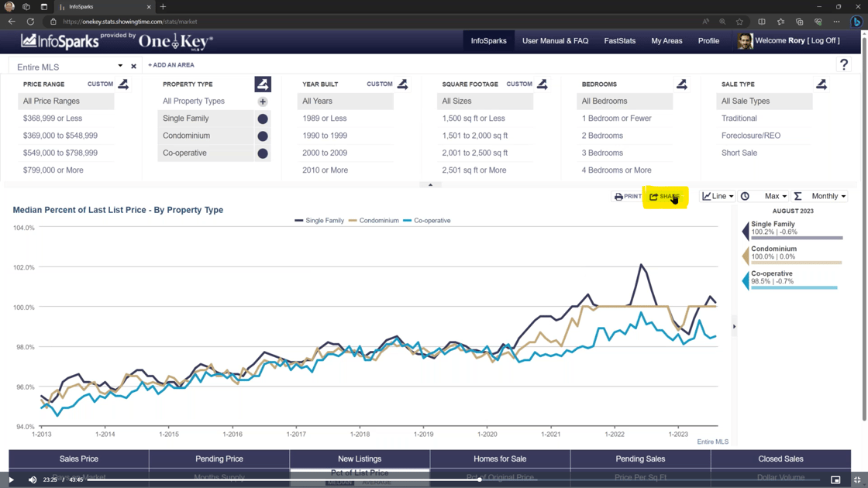Play the video

pos(11,479)
